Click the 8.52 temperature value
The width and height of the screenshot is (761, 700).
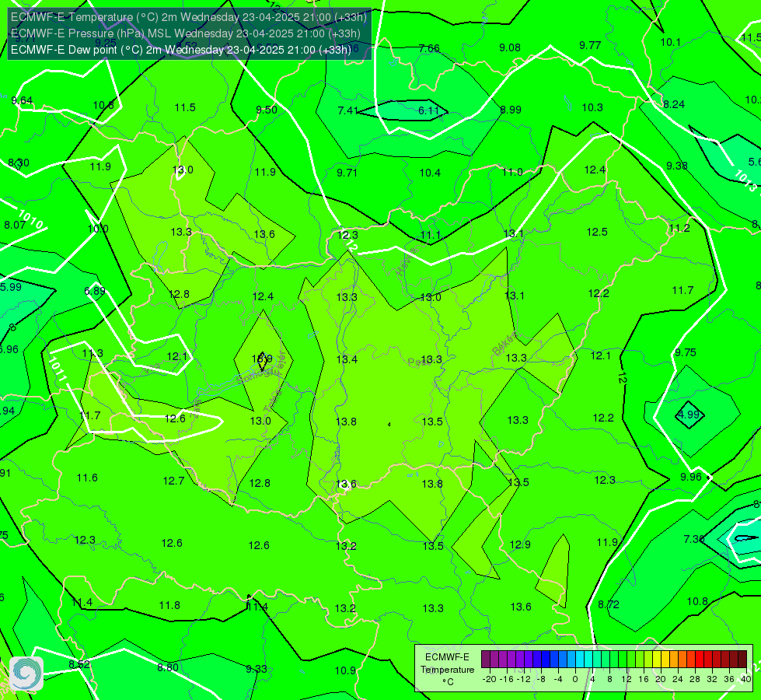79,664
